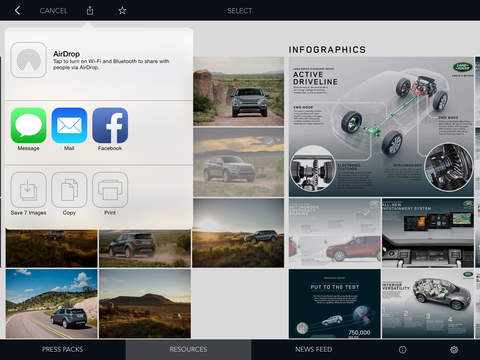480x360 pixels.
Task: Tap the Print action icon
Action: pyautogui.click(x=110, y=190)
